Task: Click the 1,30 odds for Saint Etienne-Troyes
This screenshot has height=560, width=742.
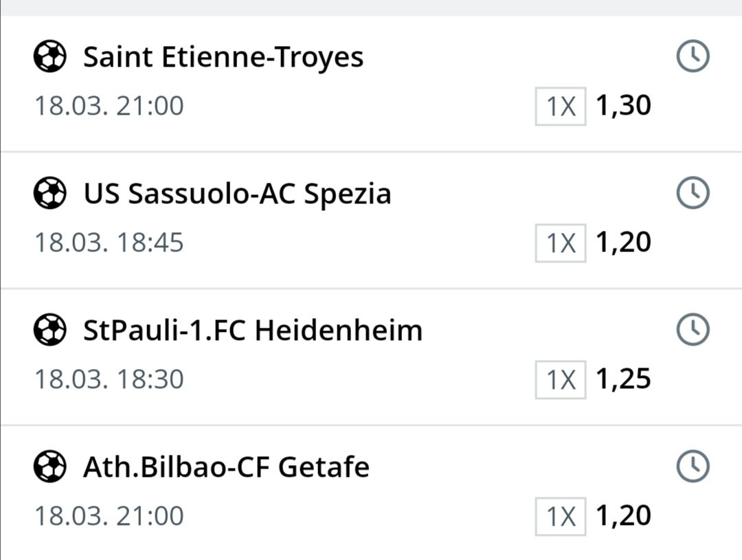Action: (x=623, y=106)
